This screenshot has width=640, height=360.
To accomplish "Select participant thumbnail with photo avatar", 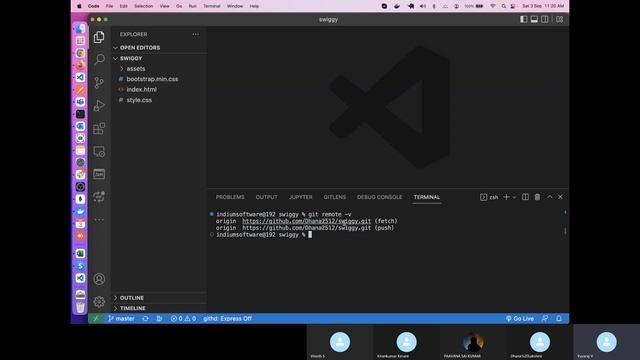I will coord(473,342).
